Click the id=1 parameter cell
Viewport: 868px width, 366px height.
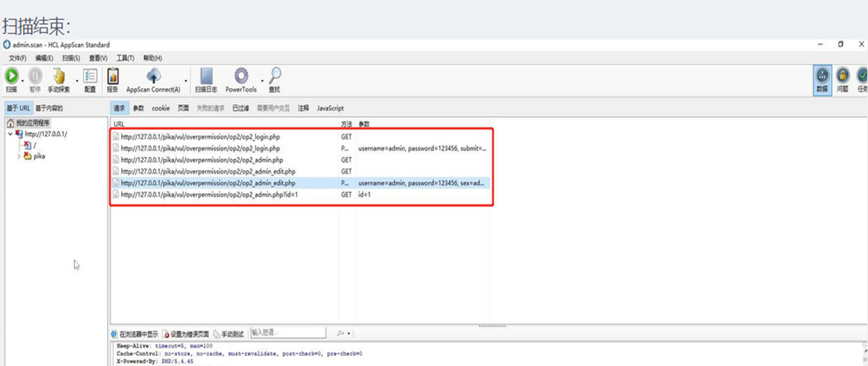point(364,194)
